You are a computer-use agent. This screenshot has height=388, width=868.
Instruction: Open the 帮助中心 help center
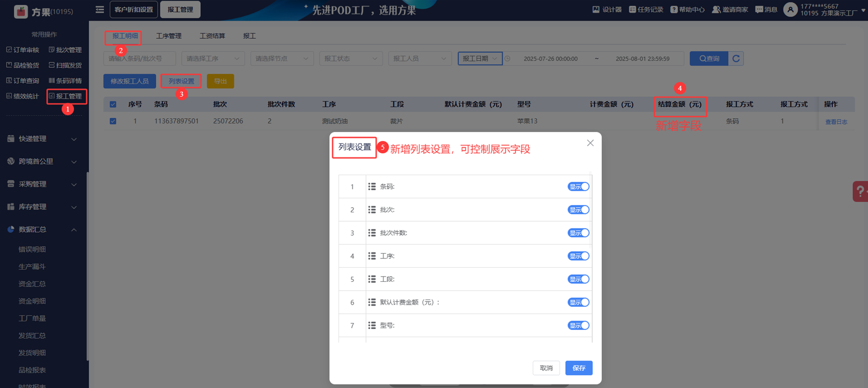(687, 9)
